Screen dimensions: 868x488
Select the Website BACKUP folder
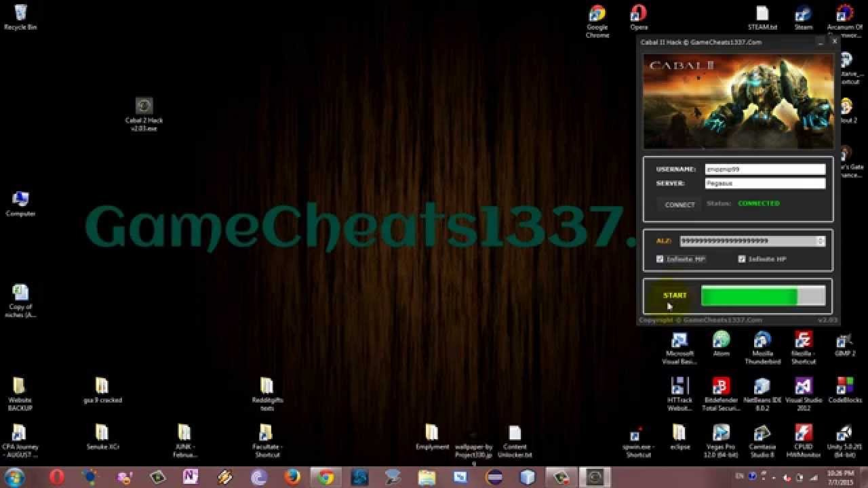(x=20, y=394)
